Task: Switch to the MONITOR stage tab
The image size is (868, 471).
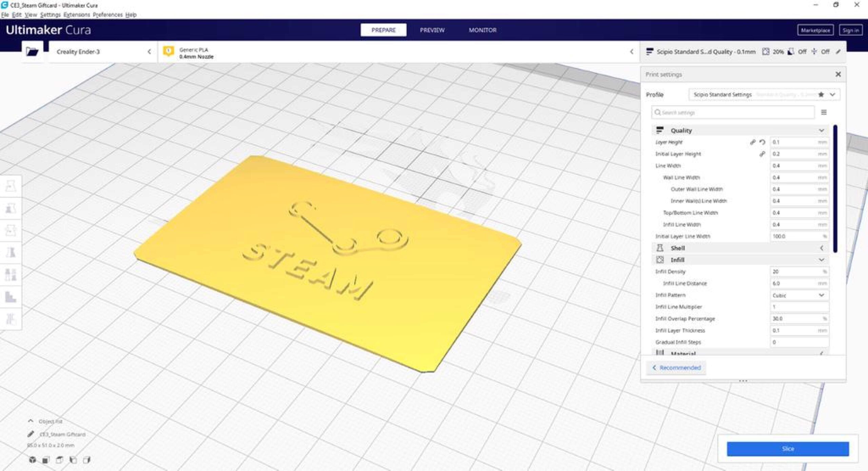Action: [482, 30]
